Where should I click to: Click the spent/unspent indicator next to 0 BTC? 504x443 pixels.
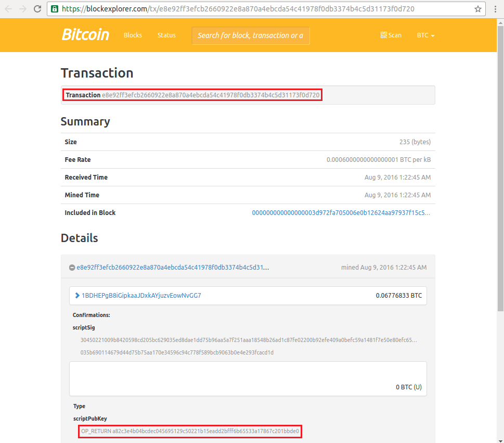click(x=419, y=387)
